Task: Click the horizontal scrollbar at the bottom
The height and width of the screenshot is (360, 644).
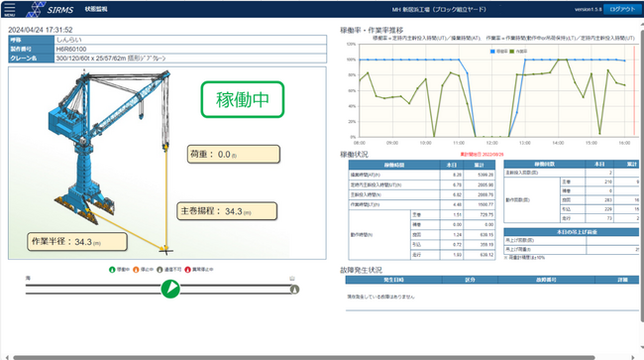Action: [304, 358]
